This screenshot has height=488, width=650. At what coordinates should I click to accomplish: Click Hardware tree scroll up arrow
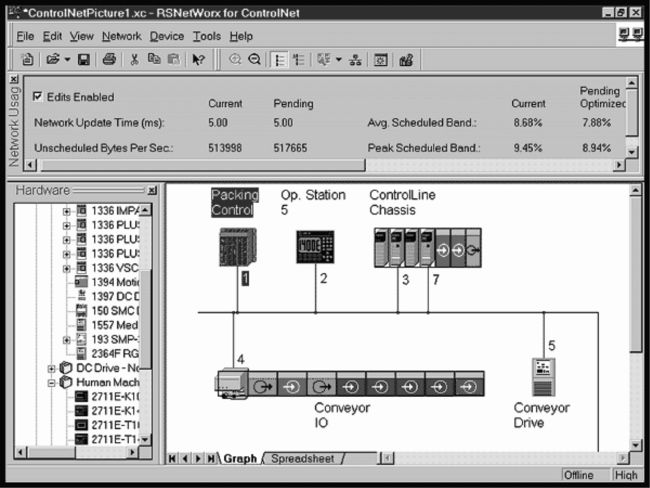tap(145, 210)
